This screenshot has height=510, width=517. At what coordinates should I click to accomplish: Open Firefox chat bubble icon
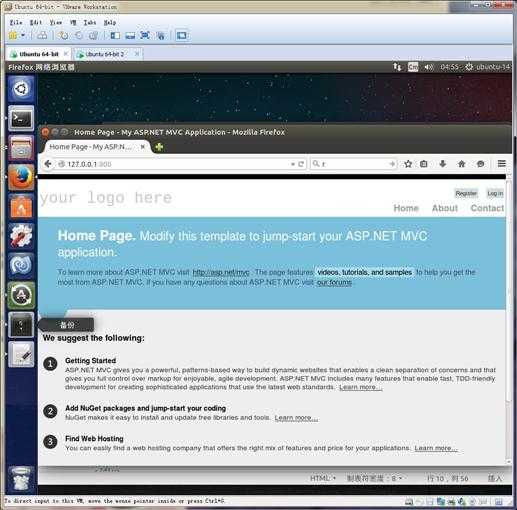(x=480, y=164)
